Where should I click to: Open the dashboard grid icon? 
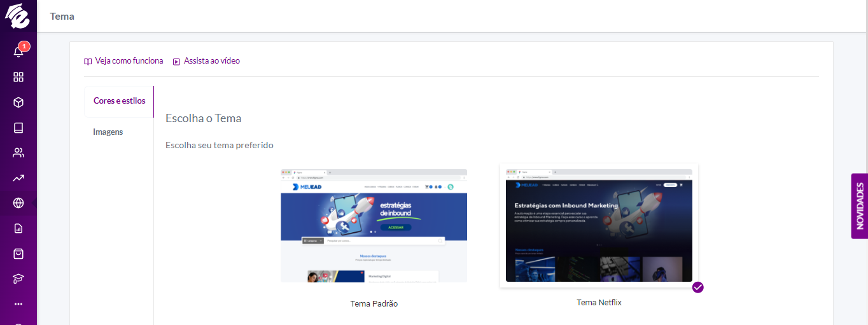pos(18,77)
